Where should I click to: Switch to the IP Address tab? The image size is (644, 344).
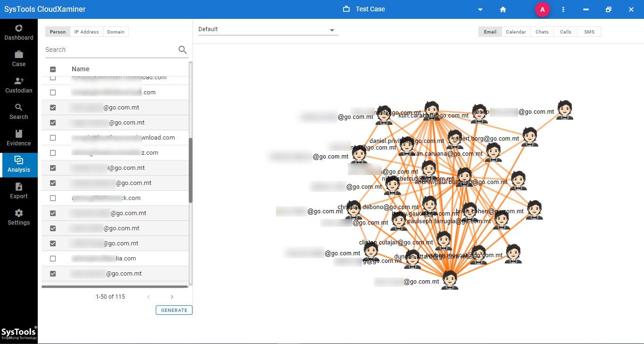click(86, 32)
